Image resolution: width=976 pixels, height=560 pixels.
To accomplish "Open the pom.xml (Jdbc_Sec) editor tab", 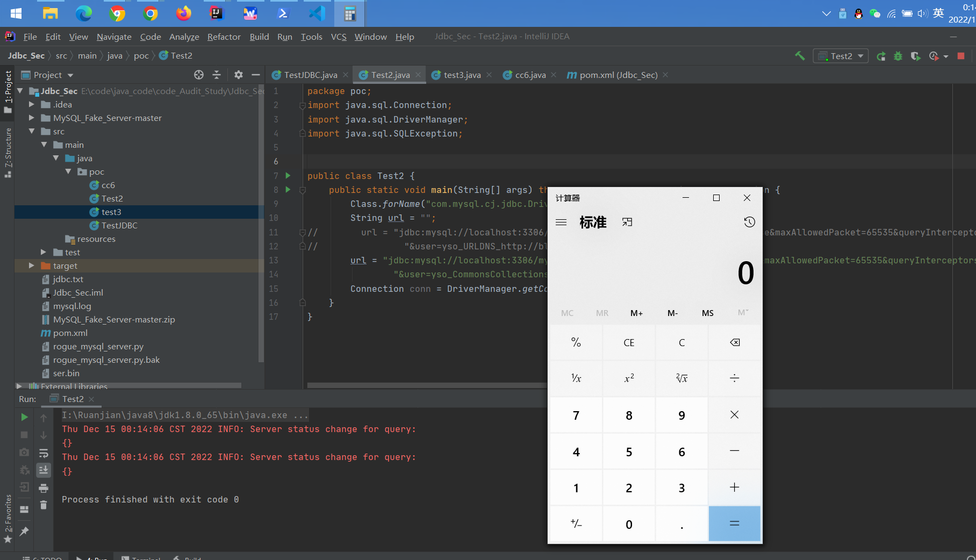I will click(x=618, y=75).
